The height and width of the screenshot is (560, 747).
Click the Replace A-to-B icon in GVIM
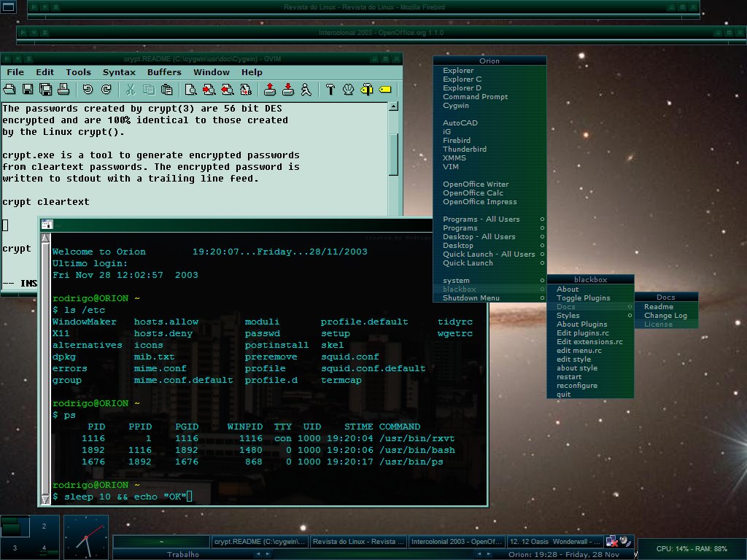[246, 90]
